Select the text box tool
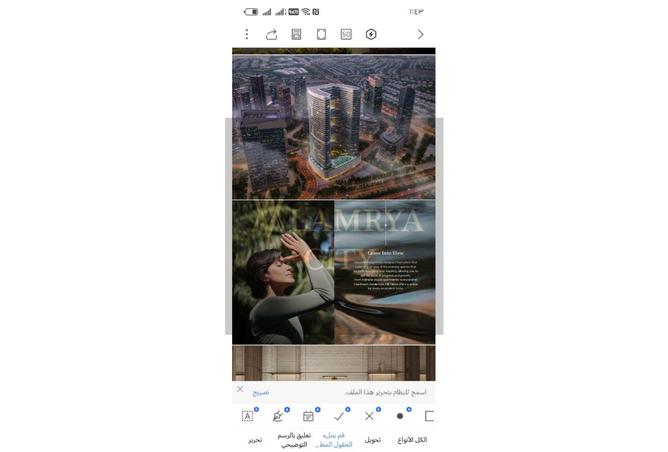This screenshot has height=452, width=668. [248, 416]
